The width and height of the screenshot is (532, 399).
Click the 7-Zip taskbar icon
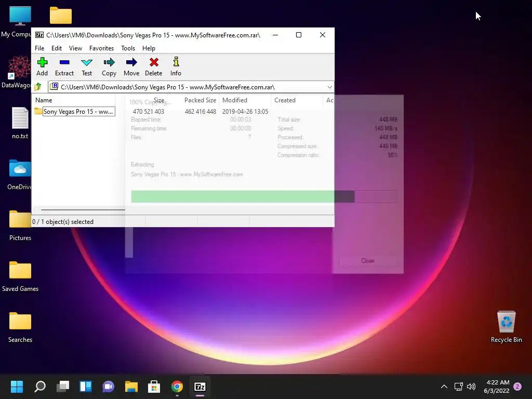click(x=200, y=387)
